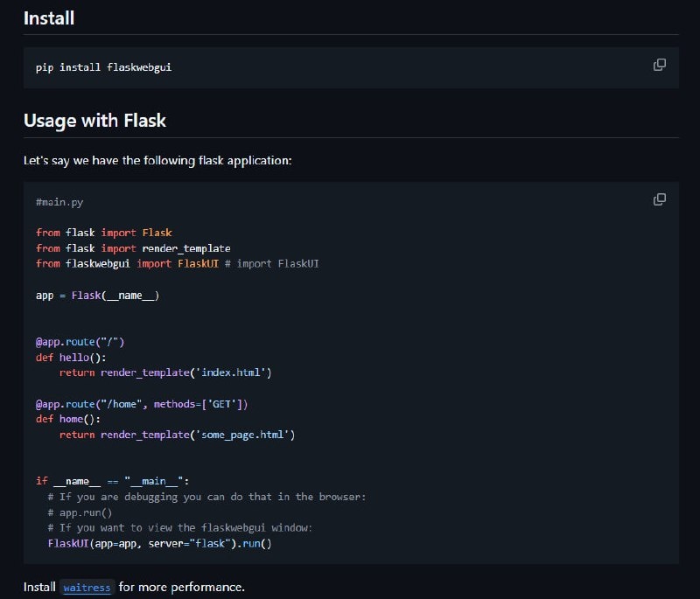Image resolution: width=700 pixels, height=599 pixels.
Task: Click the 'app = Flask(__name__)' line
Action: (97, 296)
